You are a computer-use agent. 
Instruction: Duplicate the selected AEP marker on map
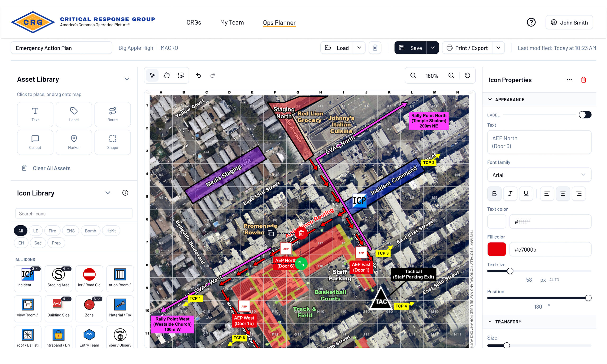coord(271,234)
